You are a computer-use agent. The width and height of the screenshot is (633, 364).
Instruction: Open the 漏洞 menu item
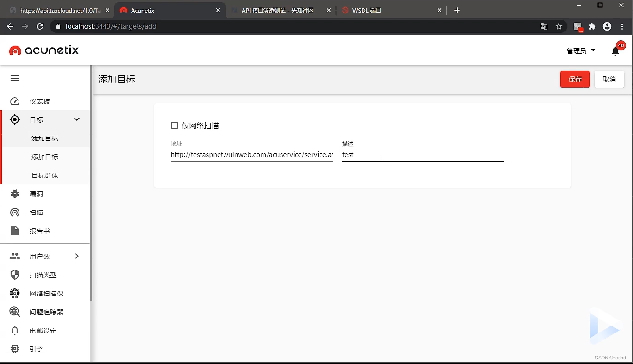tap(45, 194)
